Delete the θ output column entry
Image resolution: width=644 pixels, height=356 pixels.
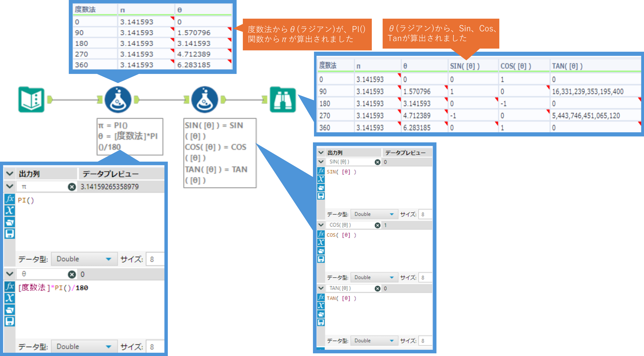(72, 274)
